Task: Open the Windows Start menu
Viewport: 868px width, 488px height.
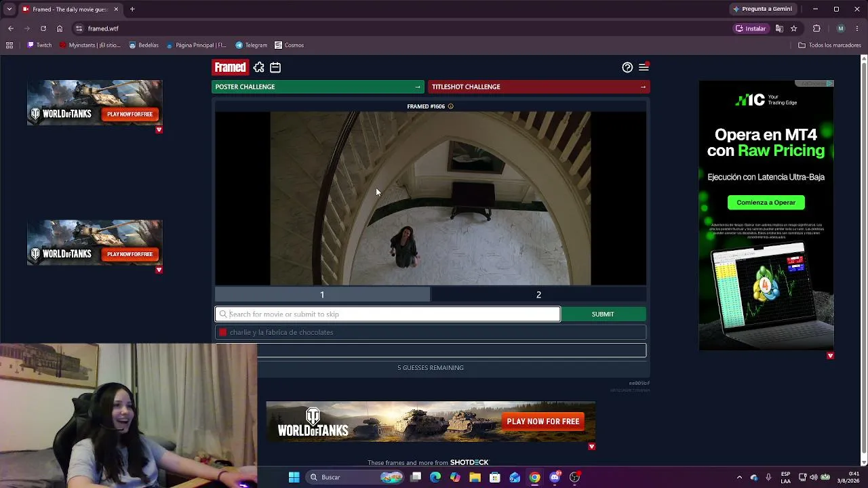Action: tap(294, 477)
